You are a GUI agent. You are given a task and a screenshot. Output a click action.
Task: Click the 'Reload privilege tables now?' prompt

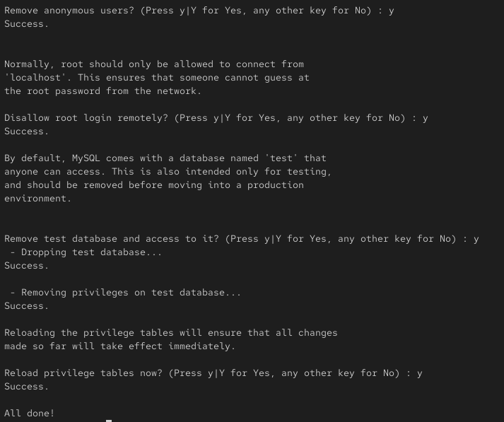tap(213, 373)
